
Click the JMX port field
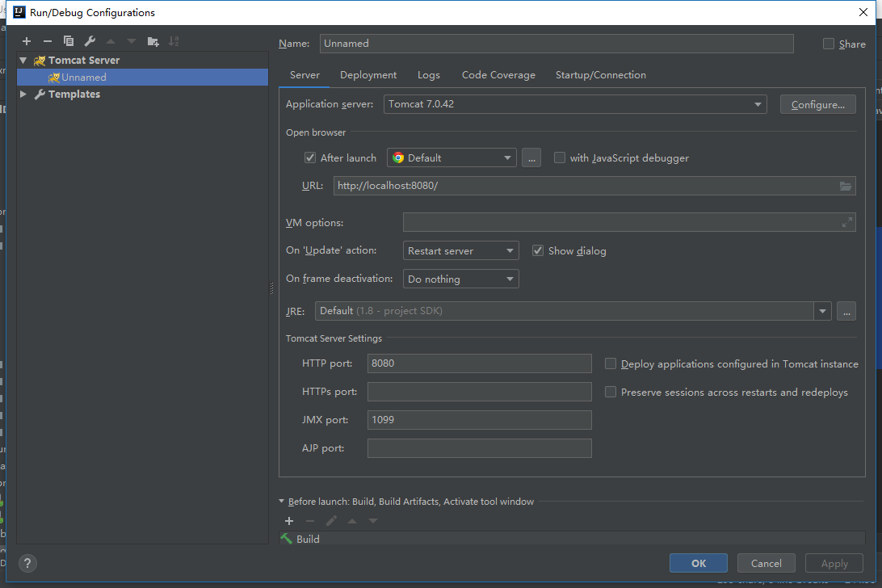click(x=479, y=420)
